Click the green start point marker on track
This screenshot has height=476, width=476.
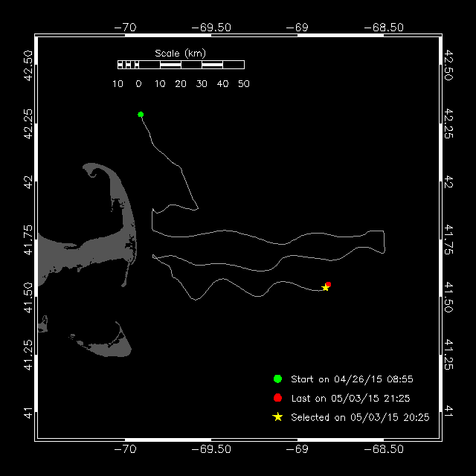[141, 115]
